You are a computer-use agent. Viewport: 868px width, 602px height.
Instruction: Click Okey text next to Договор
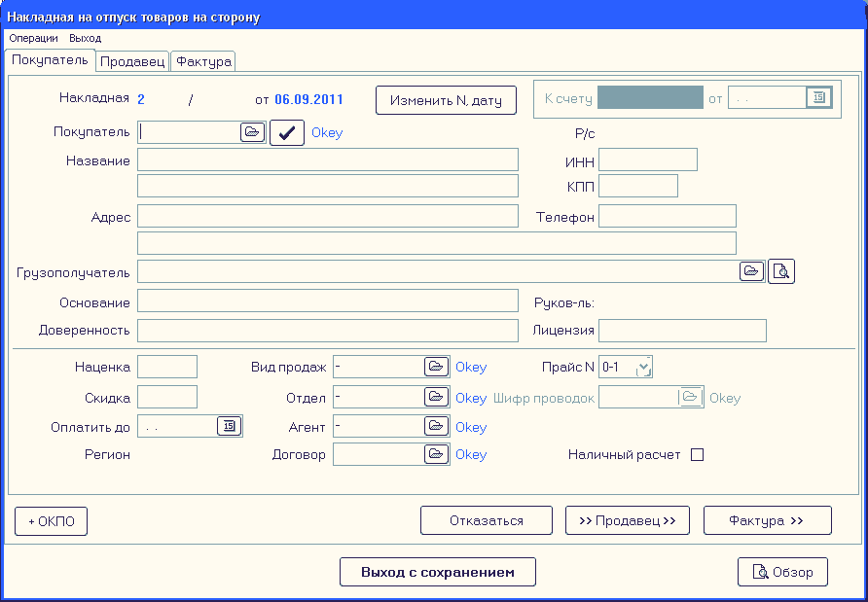(x=471, y=454)
